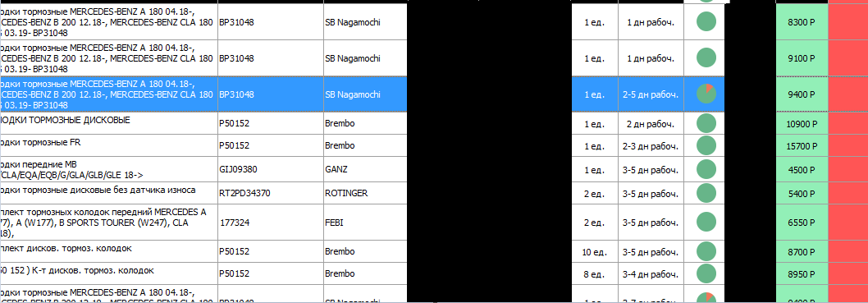868x303 pixels.
Task: Click the '3-4 дн рабоч.' delivery cell
Action: click(651, 273)
